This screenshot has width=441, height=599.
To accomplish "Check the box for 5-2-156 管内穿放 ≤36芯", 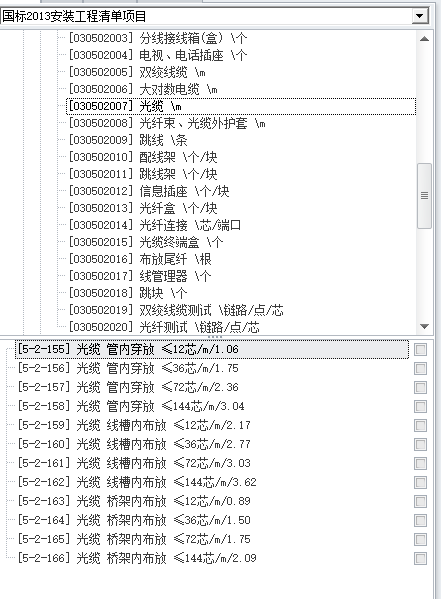I will pos(420,369).
